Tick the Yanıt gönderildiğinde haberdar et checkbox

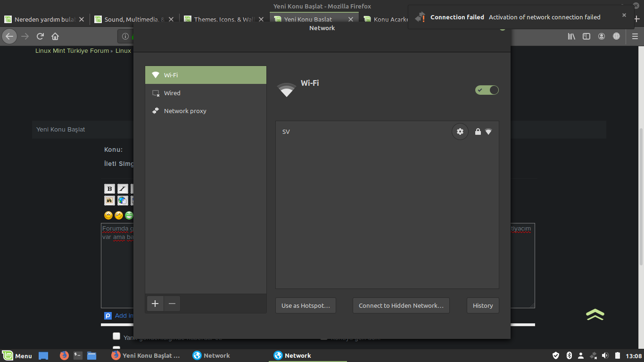(116, 336)
